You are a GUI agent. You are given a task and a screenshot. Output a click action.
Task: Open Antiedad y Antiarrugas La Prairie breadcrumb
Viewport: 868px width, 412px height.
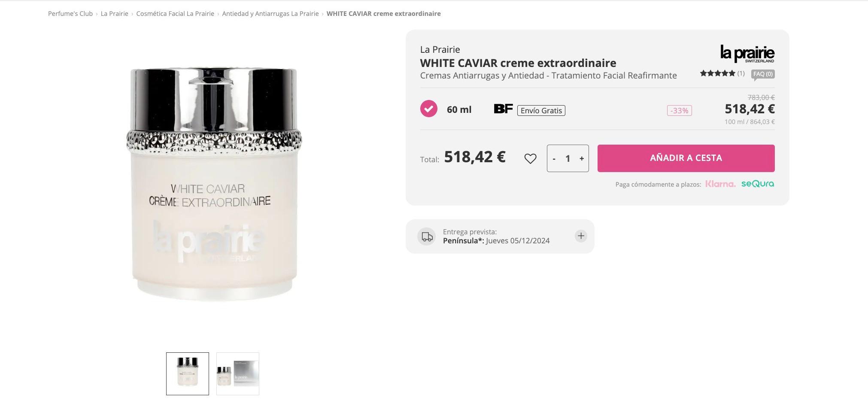point(270,14)
